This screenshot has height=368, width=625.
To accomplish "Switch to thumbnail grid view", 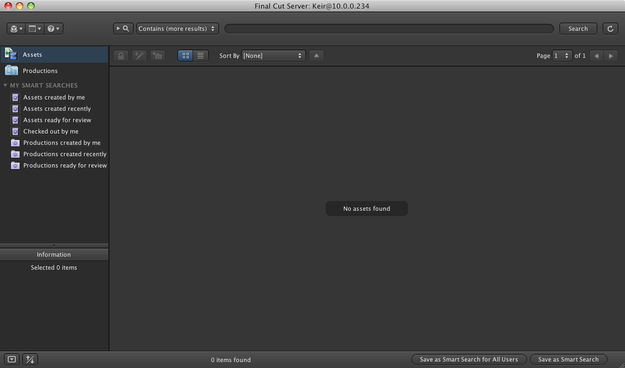I will (185, 56).
